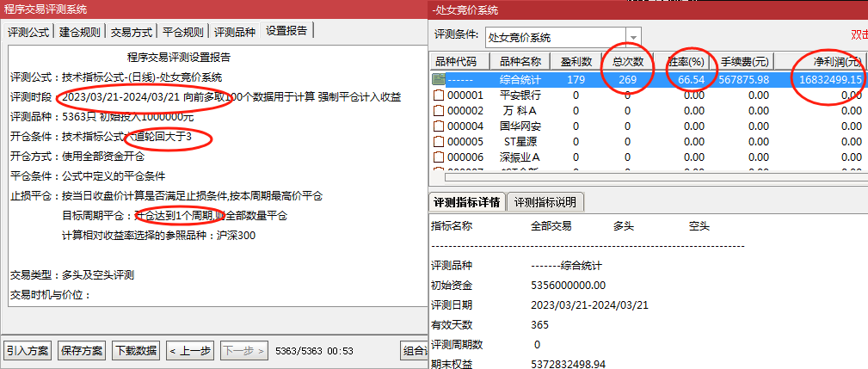Click the row icon next to 000006

point(439,157)
